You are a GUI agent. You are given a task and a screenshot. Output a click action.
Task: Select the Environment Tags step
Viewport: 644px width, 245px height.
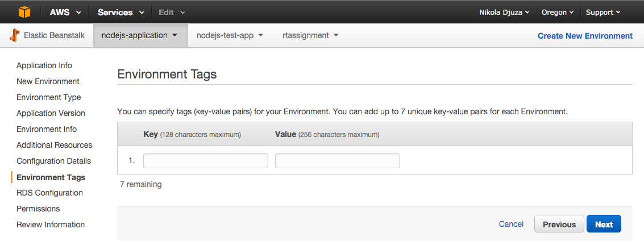click(x=51, y=177)
